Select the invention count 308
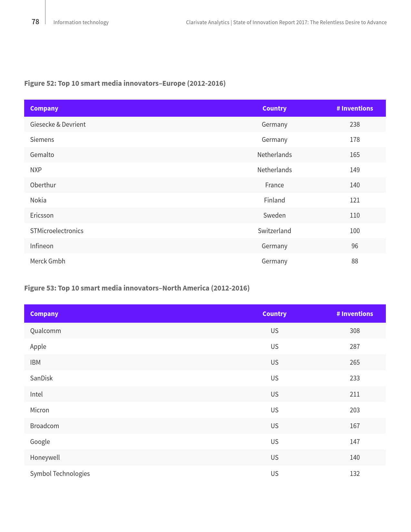This screenshot has width=411, height=532. (355, 331)
